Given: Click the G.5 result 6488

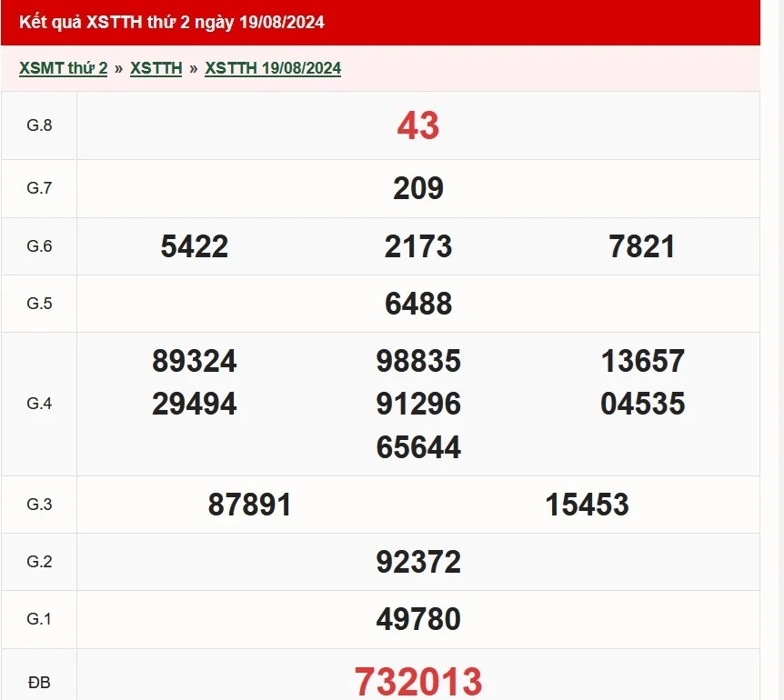Looking at the screenshot, I should pos(417,304).
